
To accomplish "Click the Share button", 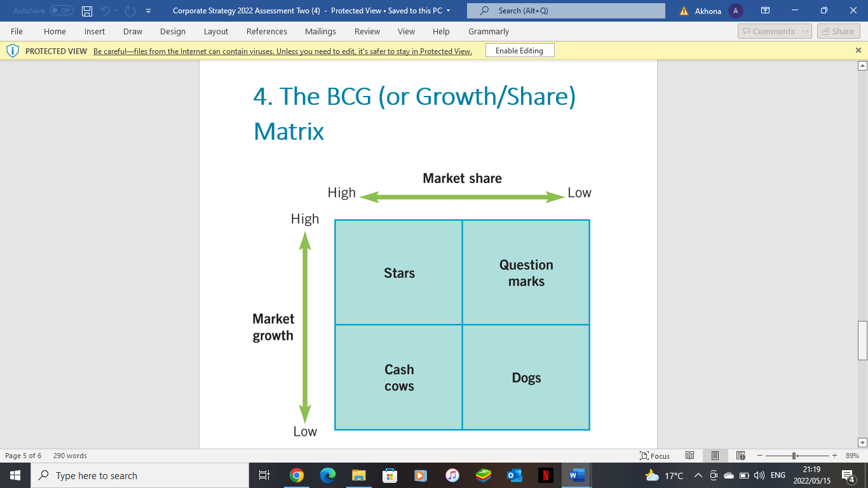I will (838, 31).
